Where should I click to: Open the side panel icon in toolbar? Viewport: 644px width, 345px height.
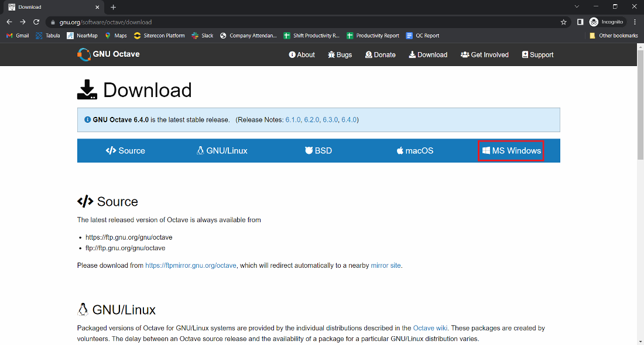[x=580, y=22]
